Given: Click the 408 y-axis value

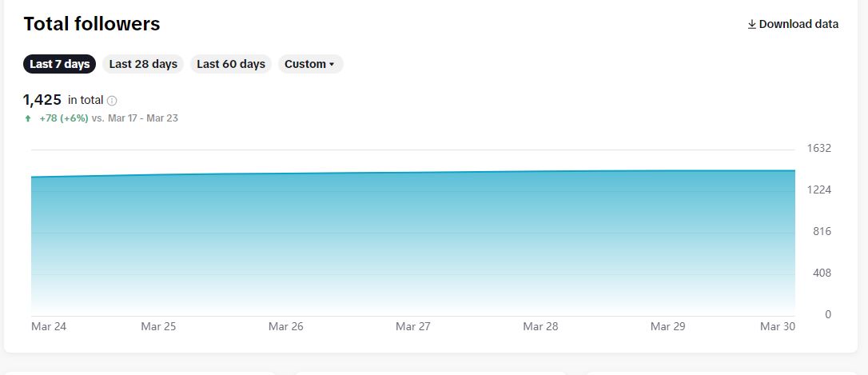Looking at the screenshot, I should 822,273.
